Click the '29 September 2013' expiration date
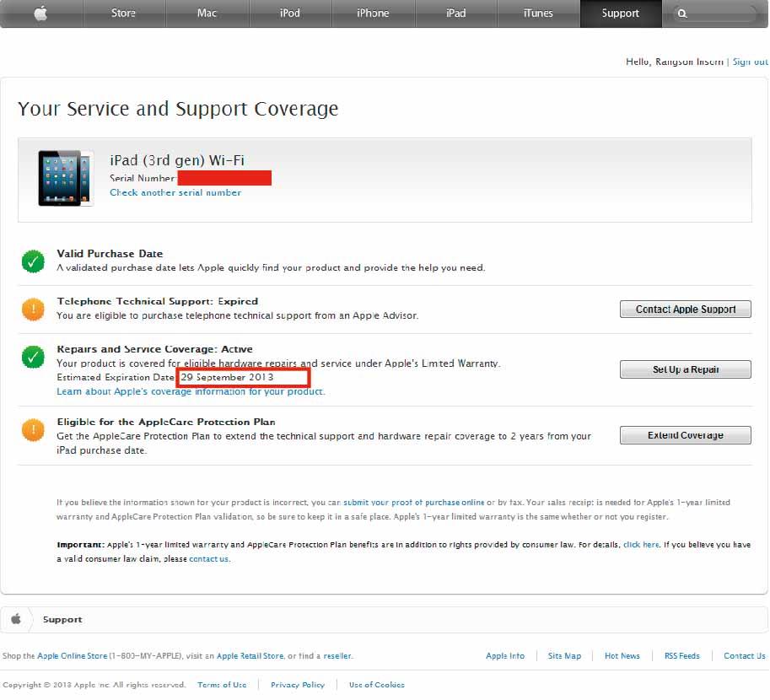This screenshot has height=700, width=770. [x=228, y=377]
